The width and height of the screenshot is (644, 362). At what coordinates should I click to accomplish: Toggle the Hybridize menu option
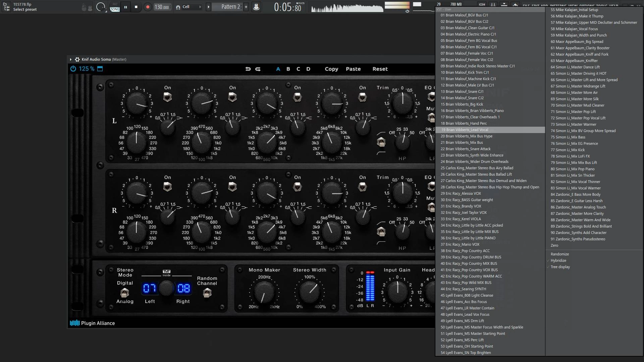pos(594,260)
